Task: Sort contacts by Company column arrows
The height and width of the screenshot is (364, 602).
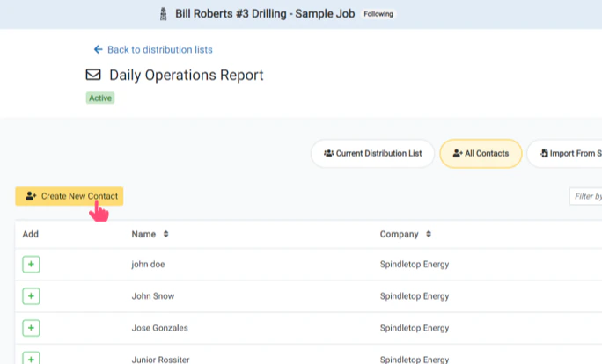Action: click(429, 234)
